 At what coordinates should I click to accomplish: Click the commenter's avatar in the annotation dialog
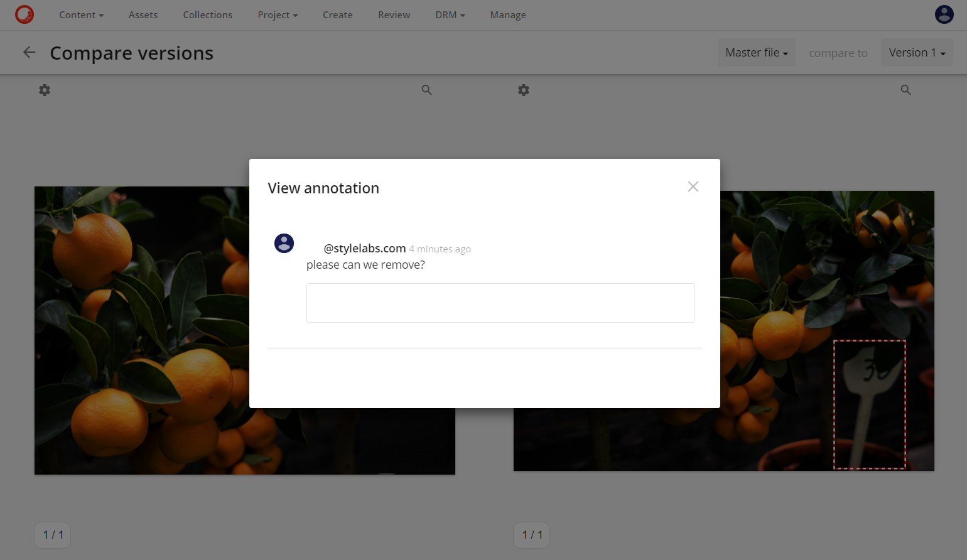coord(284,243)
